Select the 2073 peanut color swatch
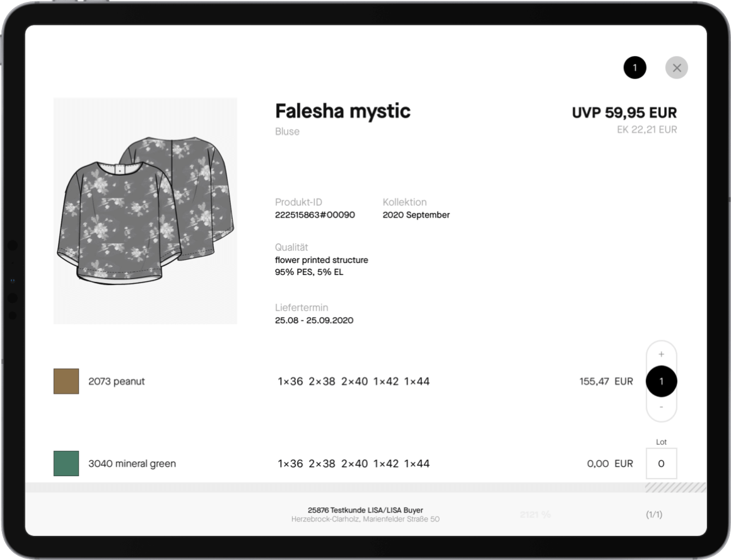The width and height of the screenshot is (731, 560). coord(66,382)
